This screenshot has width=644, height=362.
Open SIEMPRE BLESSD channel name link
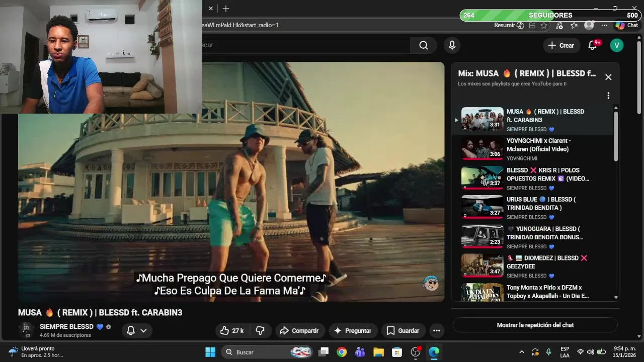[x=66, y=326]
